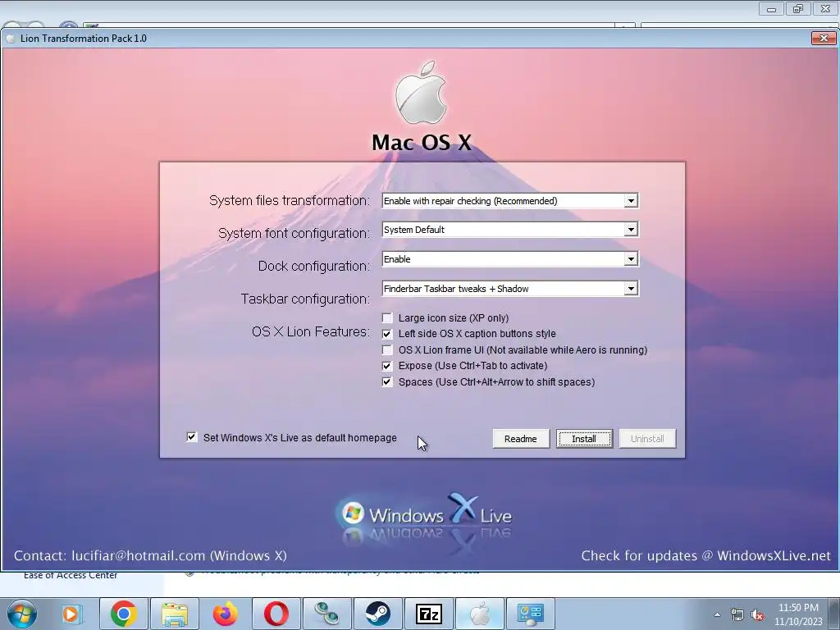The height and width of the screenshot is (630, 840).
Task: Launch Opera browser from the taskbar
Action: tap(276, 614)
